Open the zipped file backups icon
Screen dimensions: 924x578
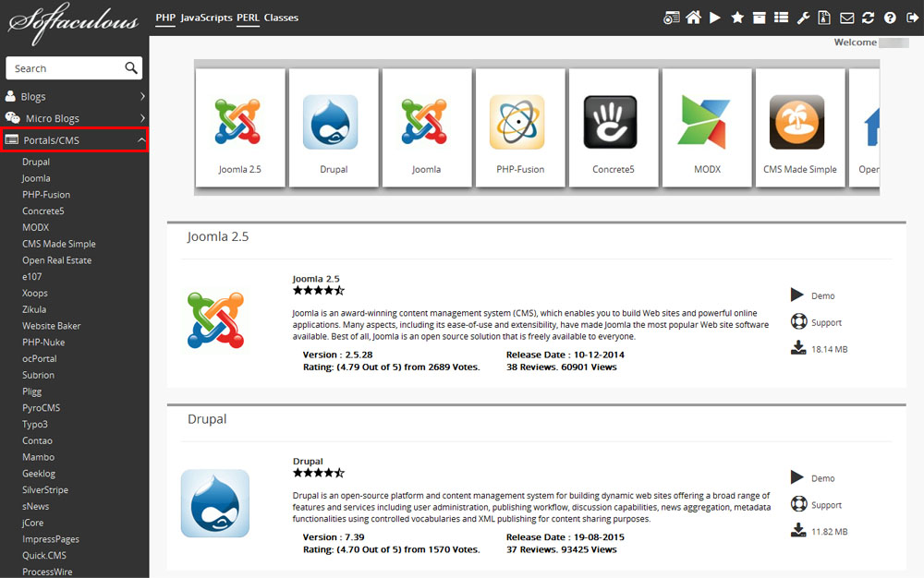(x=824, y=18)
